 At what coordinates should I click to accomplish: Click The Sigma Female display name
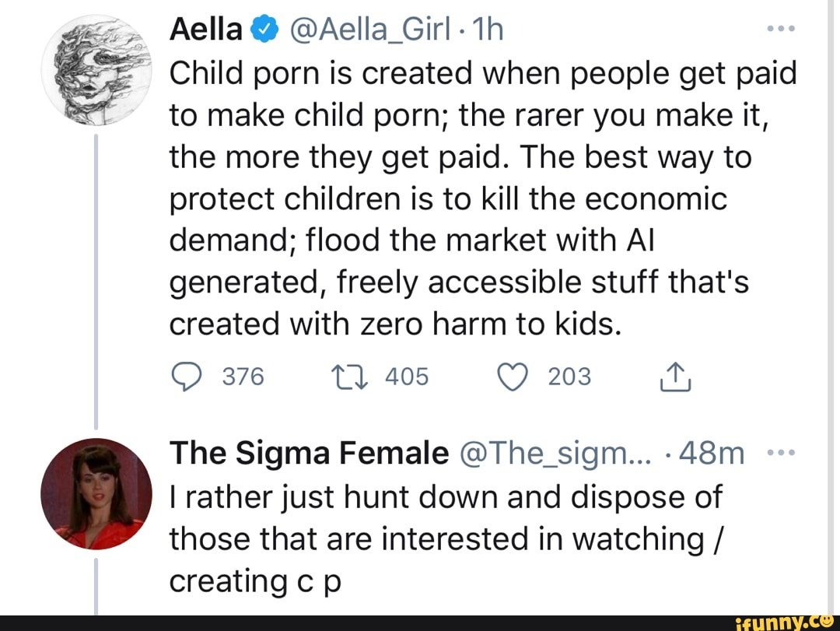(x=309, y=453)
